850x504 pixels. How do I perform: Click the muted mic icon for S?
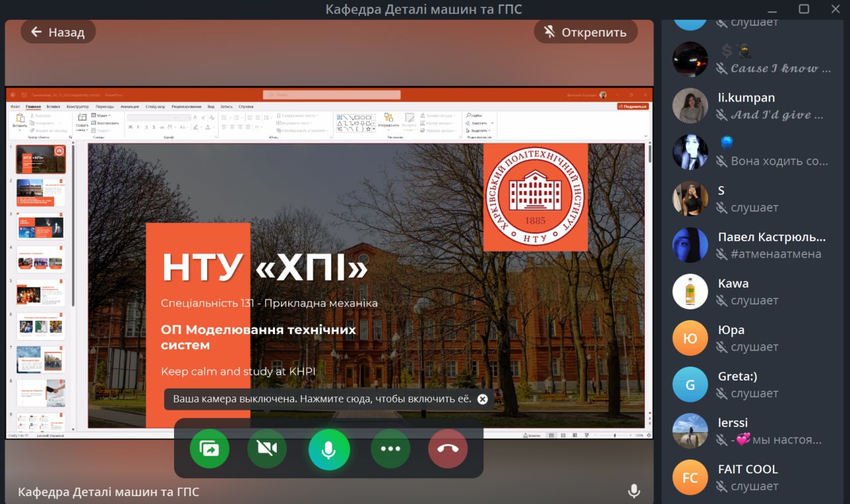pos(722,208)
